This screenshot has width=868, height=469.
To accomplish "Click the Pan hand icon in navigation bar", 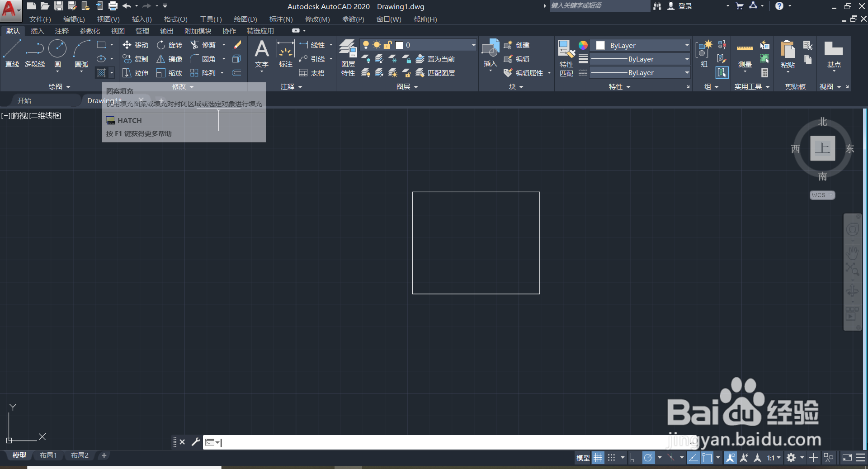I will (852, 252).
